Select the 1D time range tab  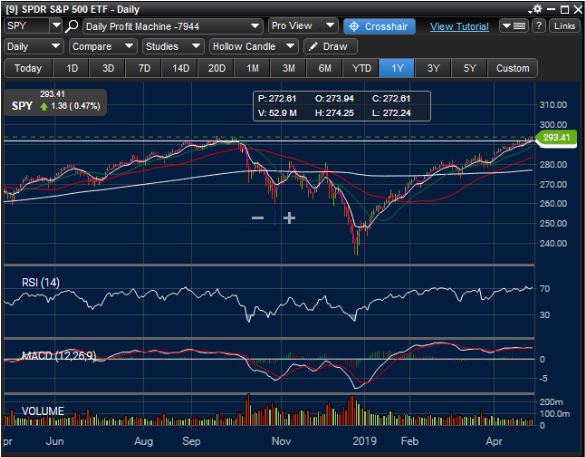(72, 68)
